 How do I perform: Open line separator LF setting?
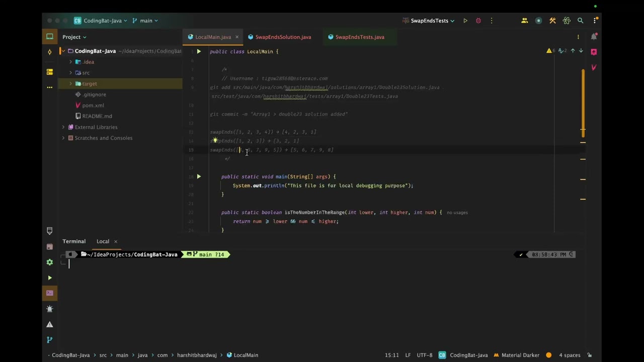click(x=408, y=355)
